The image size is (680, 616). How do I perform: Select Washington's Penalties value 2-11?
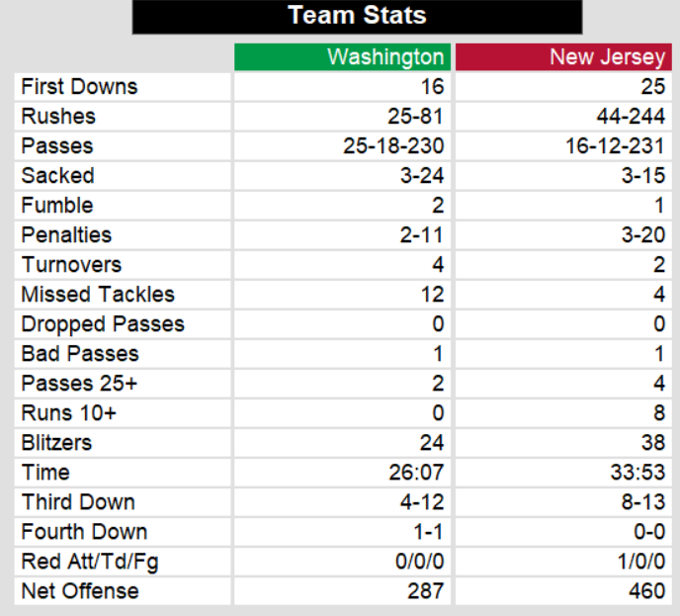tap(422, 235)
